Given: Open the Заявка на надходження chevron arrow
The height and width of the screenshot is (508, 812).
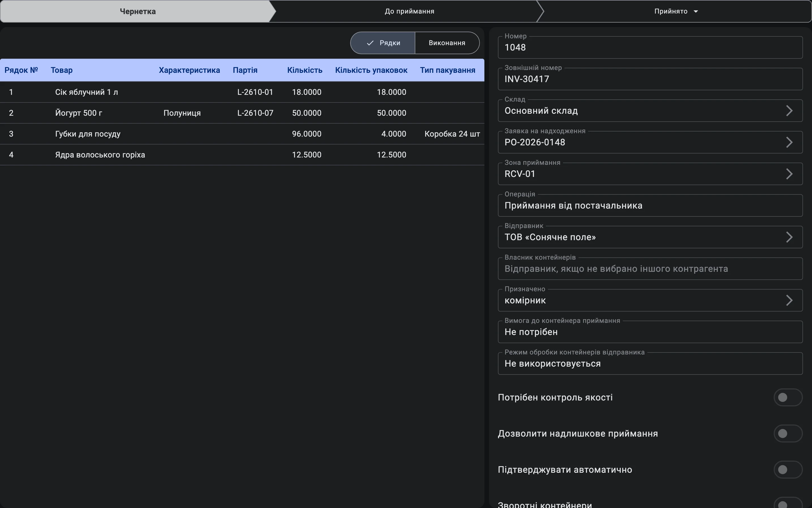Looking at the screenshot, I should [789, 142].
